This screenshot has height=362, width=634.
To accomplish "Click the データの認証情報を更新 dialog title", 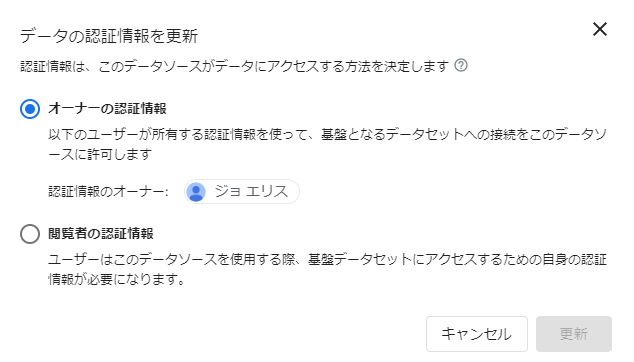I will (109, 36).
